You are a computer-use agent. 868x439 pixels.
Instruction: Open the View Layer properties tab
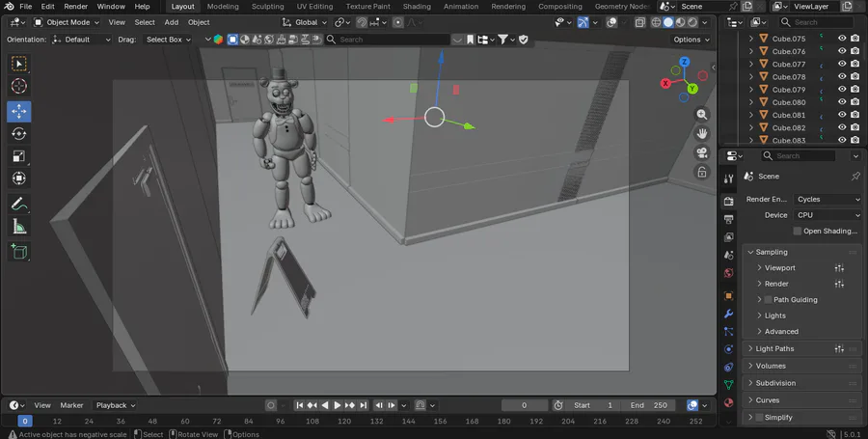(x=728, y=237)
